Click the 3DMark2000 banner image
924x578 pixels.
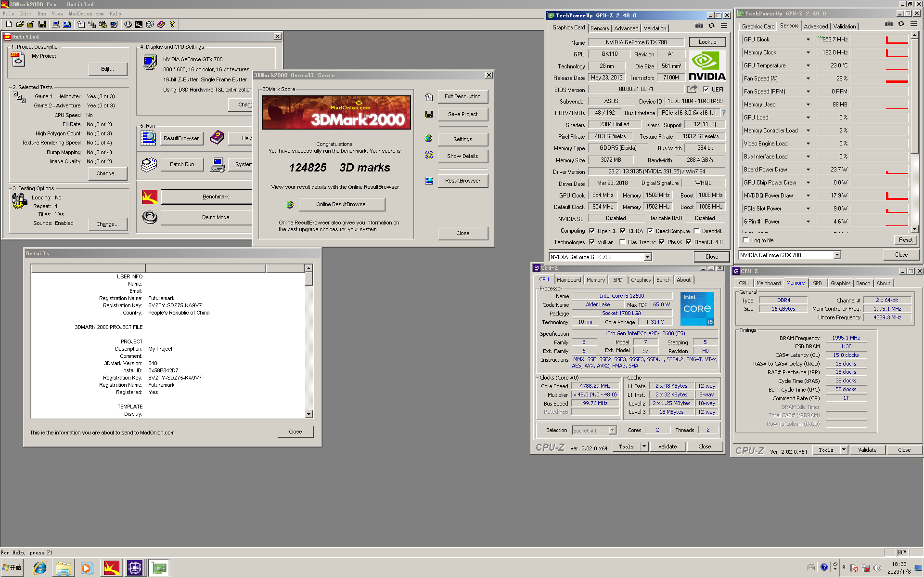(336, 112)
